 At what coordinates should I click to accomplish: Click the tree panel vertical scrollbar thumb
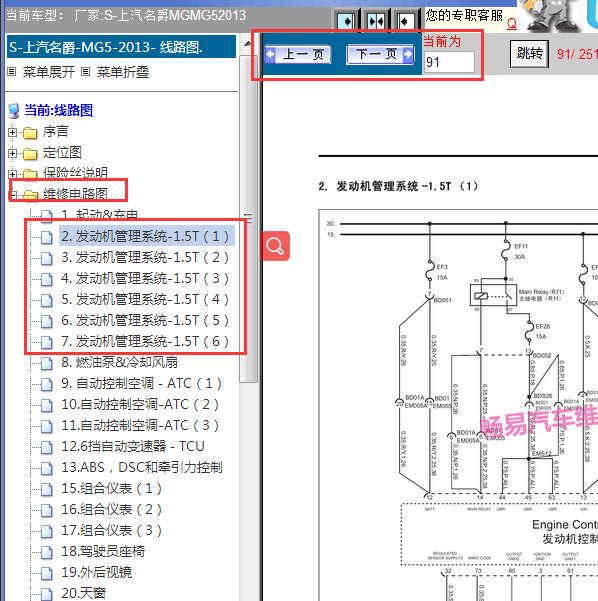[248, 218]
